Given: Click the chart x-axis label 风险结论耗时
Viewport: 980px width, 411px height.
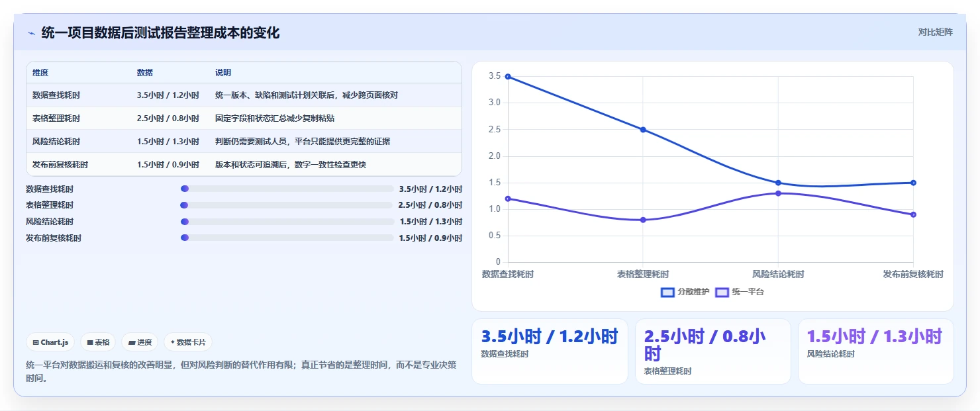Looking at the screenshot, I should click(778, 274).
